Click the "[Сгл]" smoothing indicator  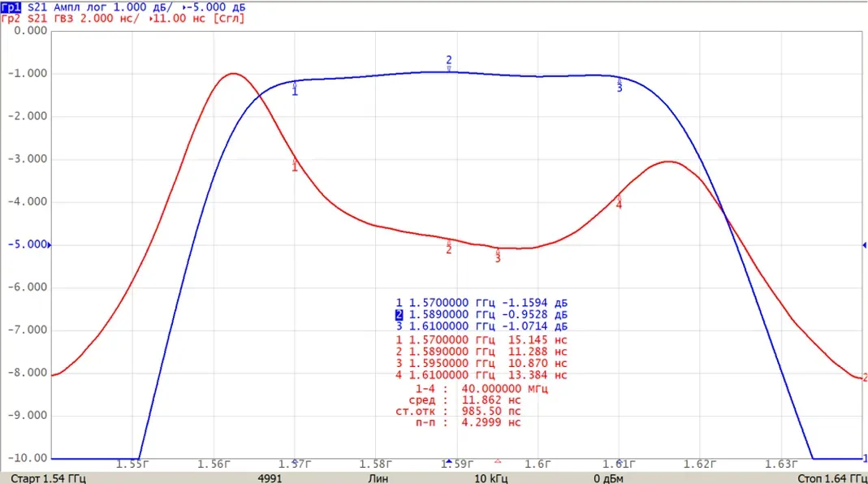point(229,19)
